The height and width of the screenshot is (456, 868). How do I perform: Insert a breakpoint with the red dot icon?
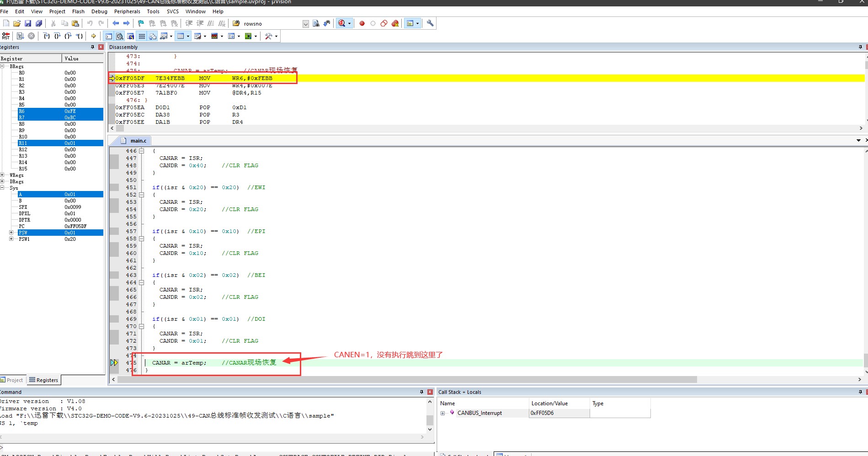(x=362, y=23)
